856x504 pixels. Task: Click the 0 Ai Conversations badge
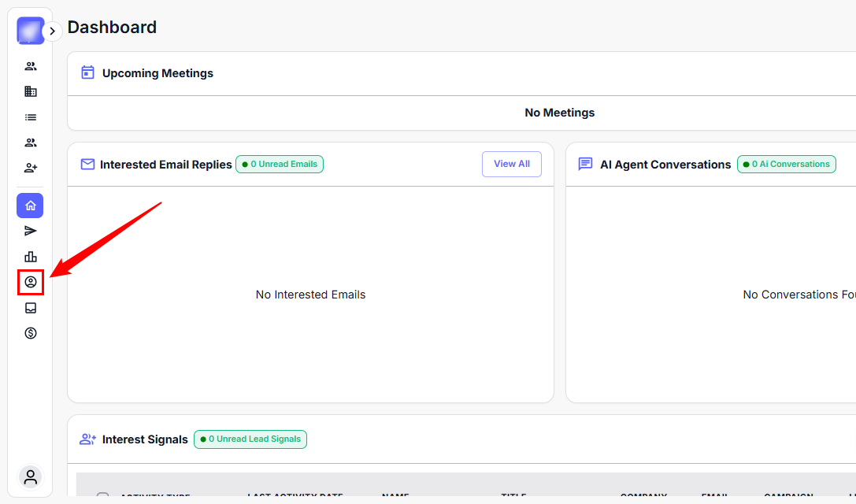coord(786,165)
